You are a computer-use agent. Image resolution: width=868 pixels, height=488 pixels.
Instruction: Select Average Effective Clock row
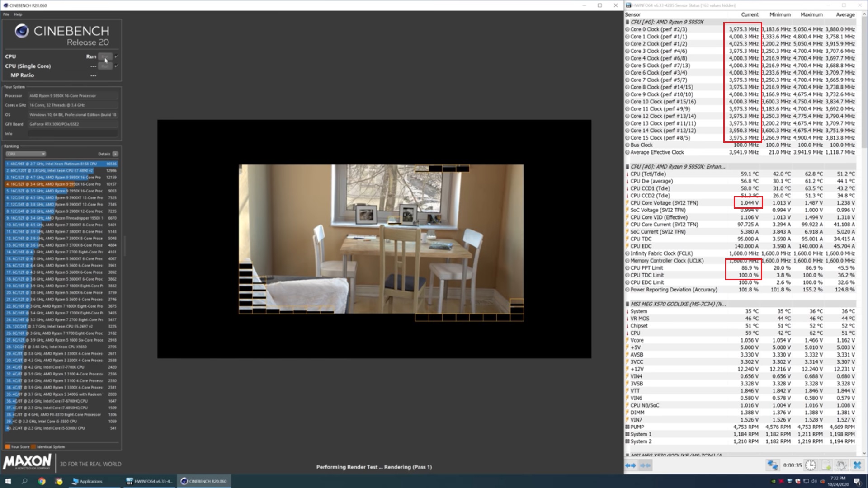741,152
